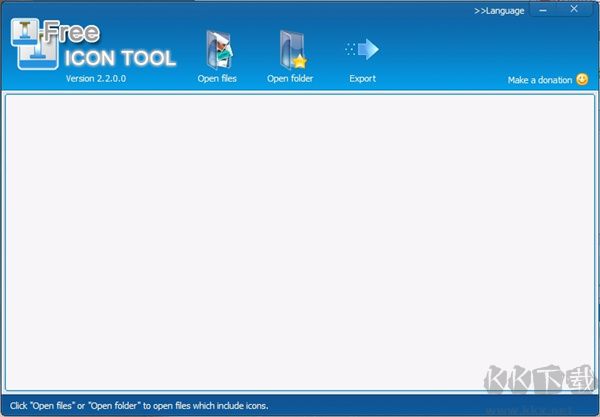Click the smiley face donation icon
The width and height of the screenshot is (600, 417).
click(582, 79)
